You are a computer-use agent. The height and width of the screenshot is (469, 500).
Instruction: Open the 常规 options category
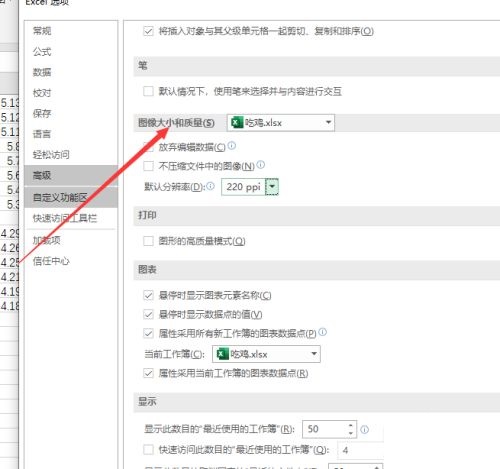click(x=42, y=31)
